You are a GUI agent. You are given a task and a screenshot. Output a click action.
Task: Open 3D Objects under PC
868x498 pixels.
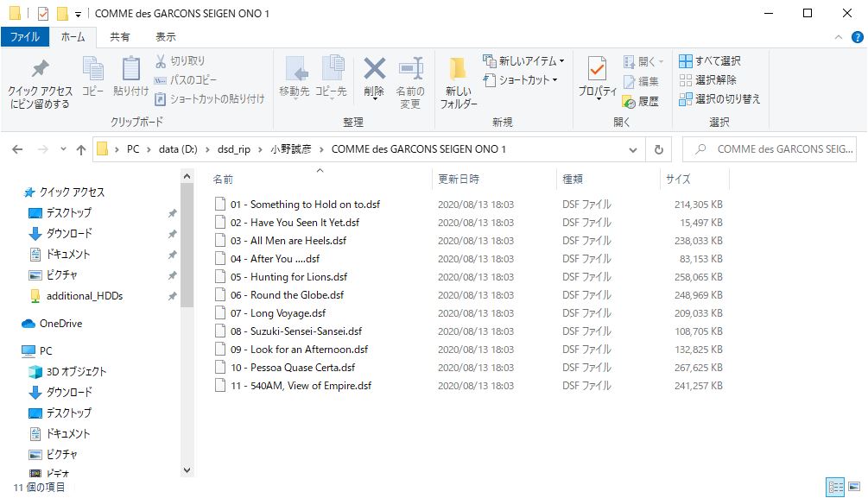click(76, 372)
